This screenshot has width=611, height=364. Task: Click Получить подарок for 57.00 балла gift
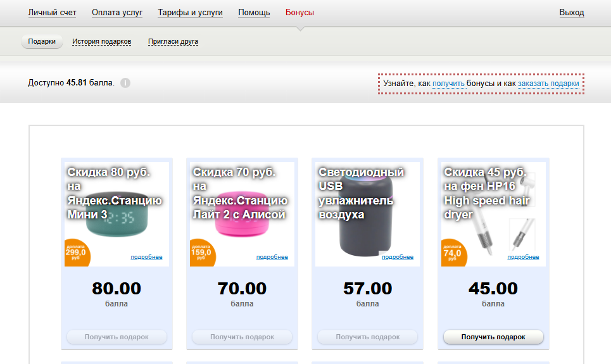pos(368,337)
